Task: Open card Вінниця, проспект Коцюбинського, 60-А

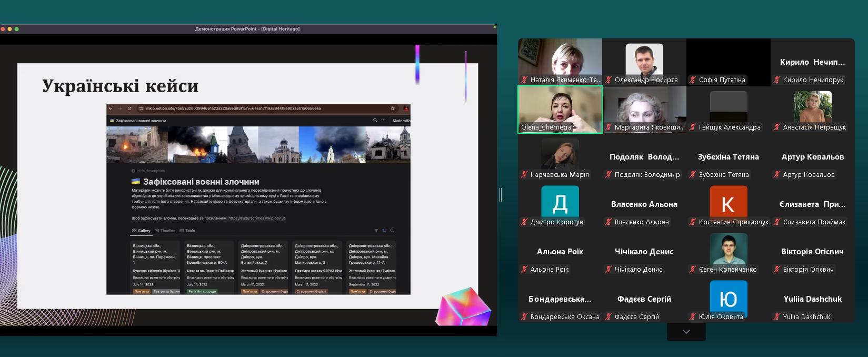Action: [209, 267]
